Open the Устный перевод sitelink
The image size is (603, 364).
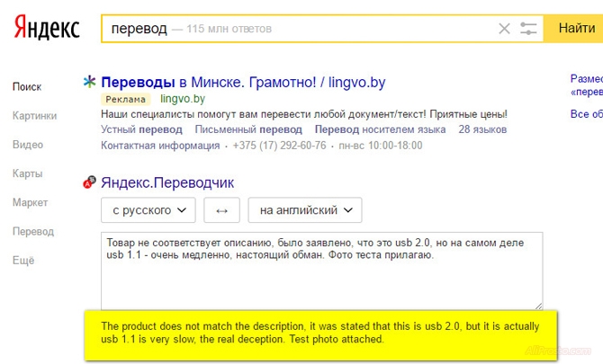[x=141, y=129]
